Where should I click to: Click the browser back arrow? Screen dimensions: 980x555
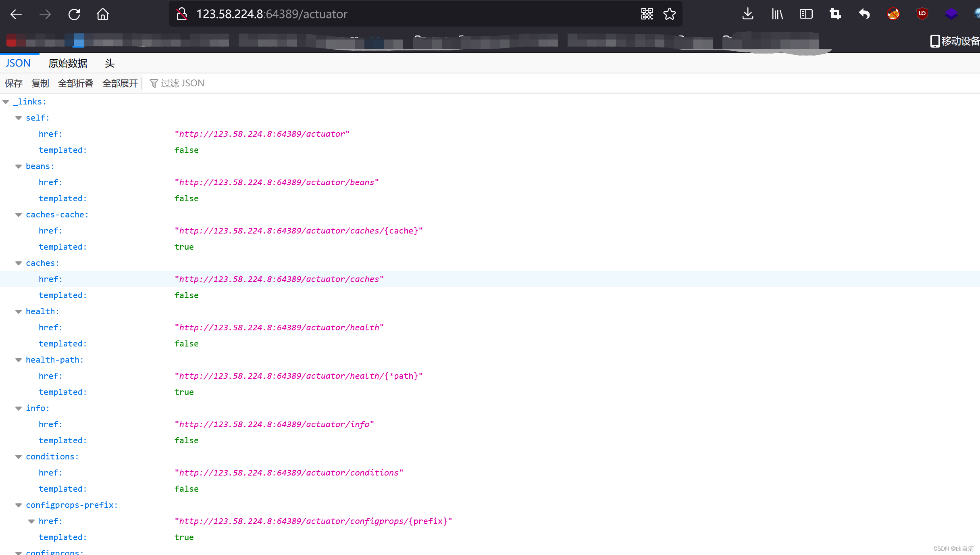click(16, 15)
